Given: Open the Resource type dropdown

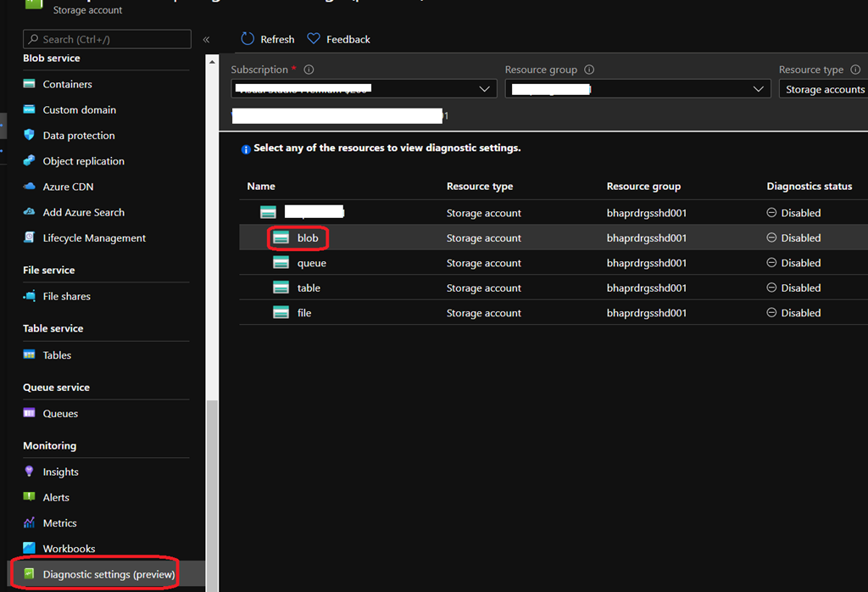Looking at the screenshot, I should coord(823,89).
